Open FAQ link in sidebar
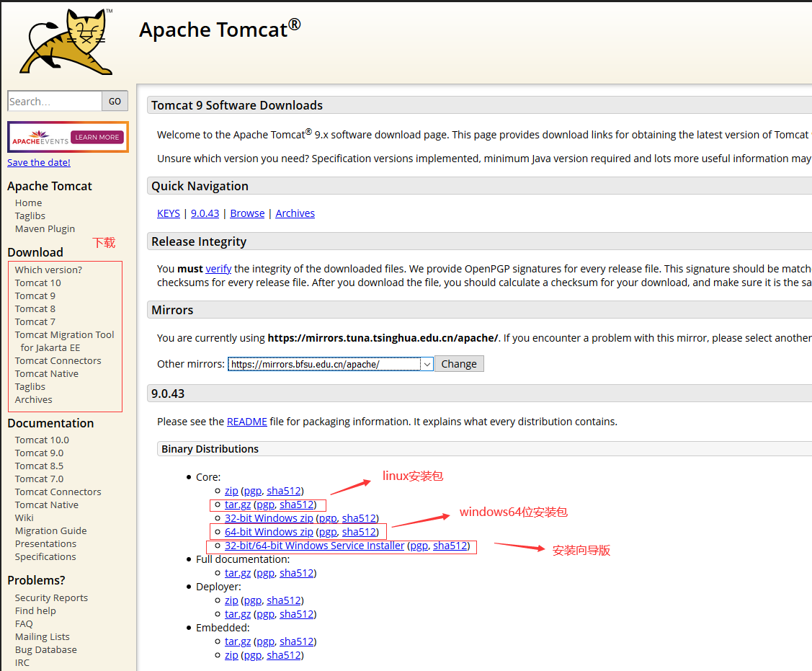This screenshot has height=671, width=812. coord(24,623)
